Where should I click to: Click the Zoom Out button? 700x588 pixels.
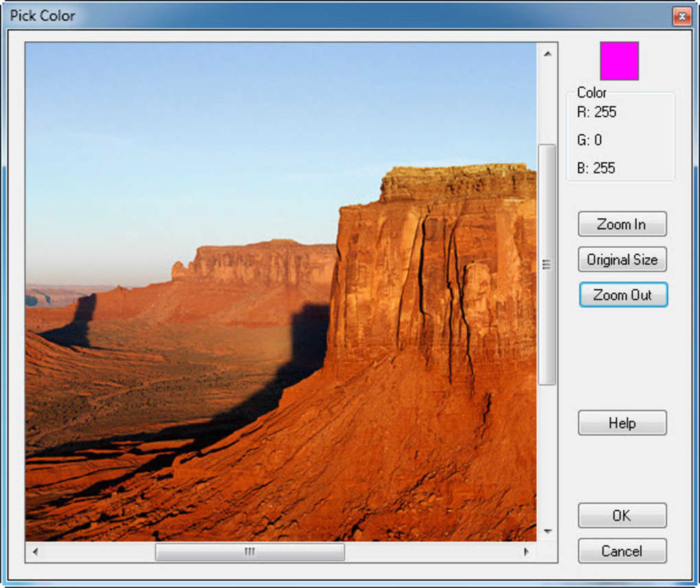(x=622, y=294)
